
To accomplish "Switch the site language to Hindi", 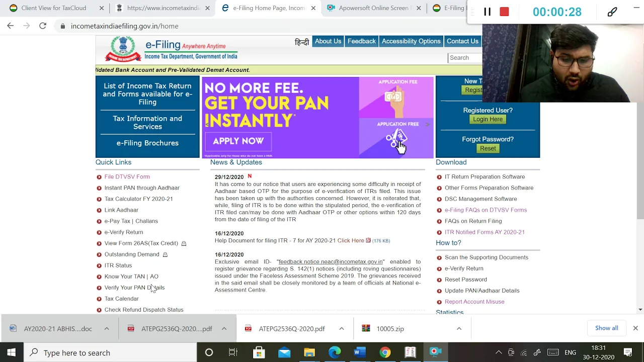I will tap(301, 42).
